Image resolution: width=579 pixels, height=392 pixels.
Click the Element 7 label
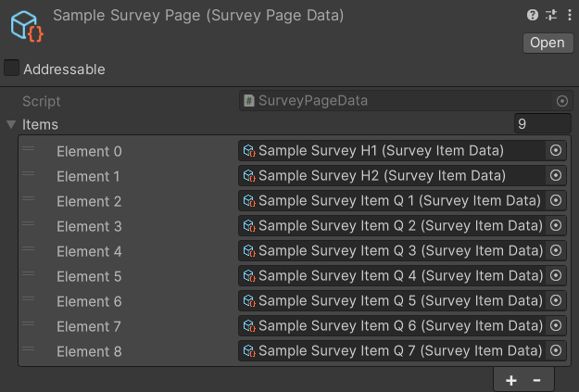(89, 327)
